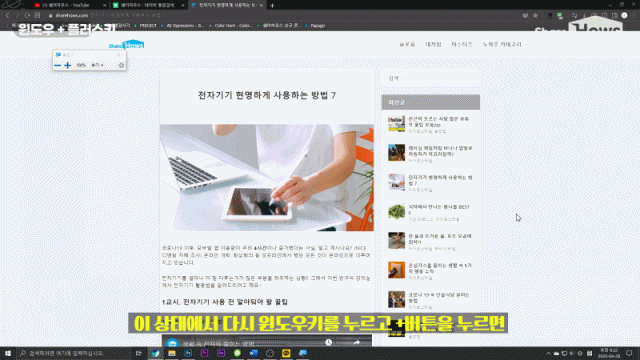This screenshot has width=640, height=360.
Task: Bookmark this page with the star icon
Action: click(x=535, y=15)
